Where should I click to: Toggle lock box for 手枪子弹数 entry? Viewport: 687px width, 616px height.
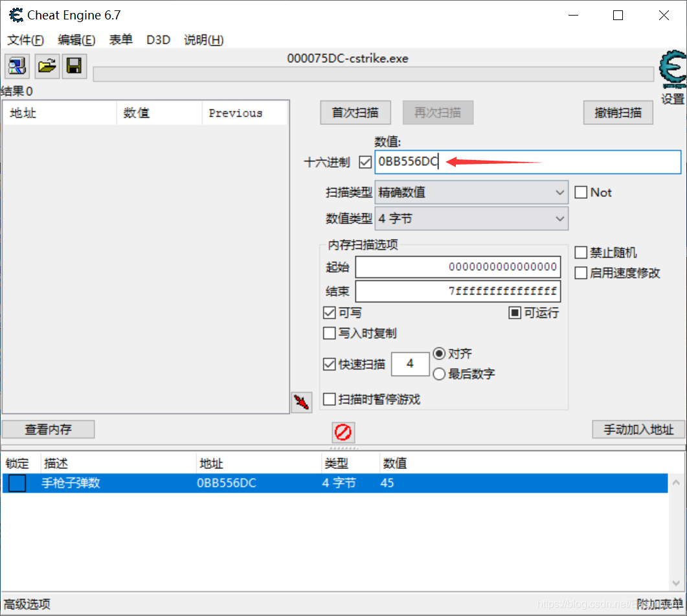click(17, 483)
